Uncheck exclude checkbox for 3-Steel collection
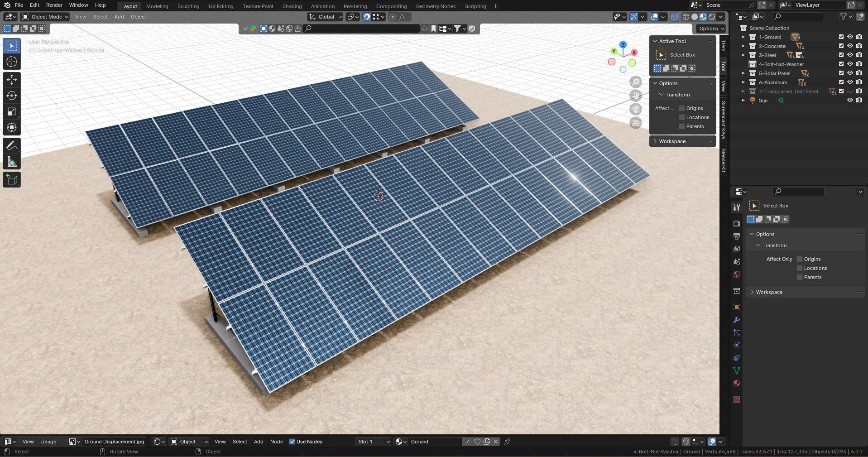 pos(841,55)
